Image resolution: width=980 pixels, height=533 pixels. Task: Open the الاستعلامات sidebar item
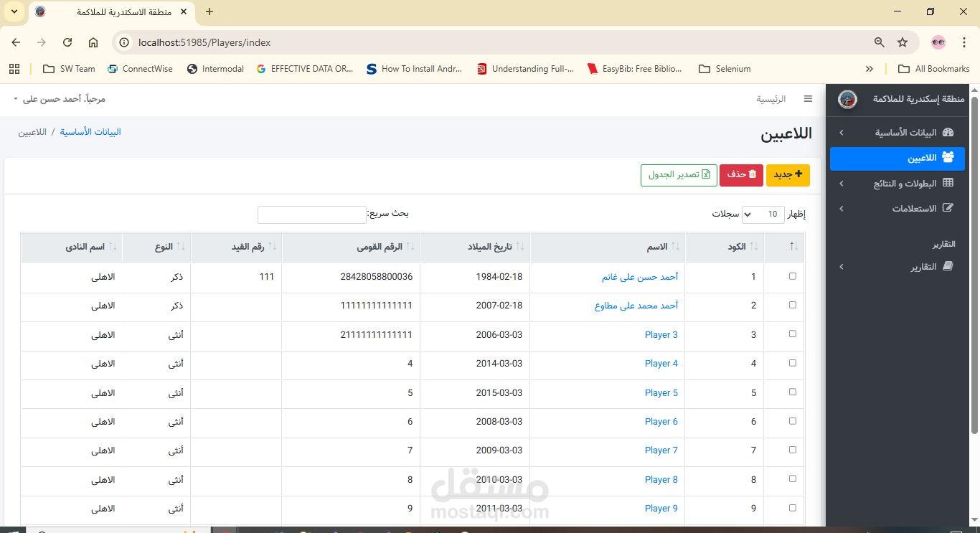pyautogui.click(x=897, y=209)
